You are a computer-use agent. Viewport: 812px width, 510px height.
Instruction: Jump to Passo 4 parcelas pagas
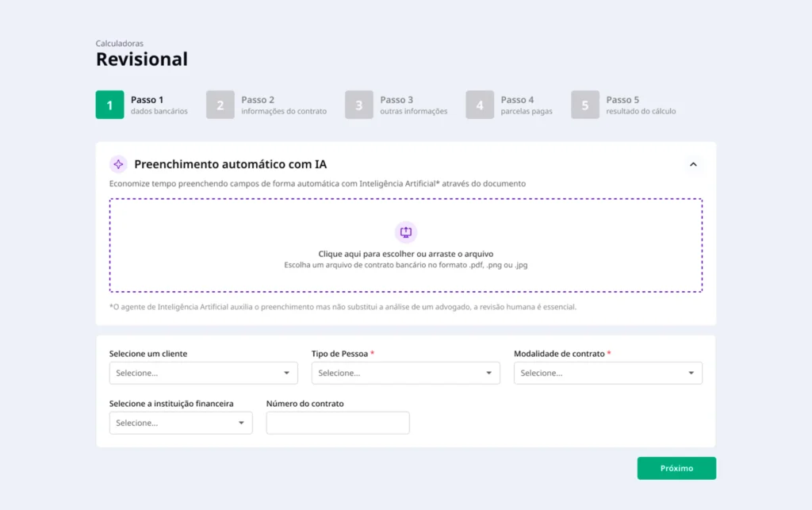526,105
